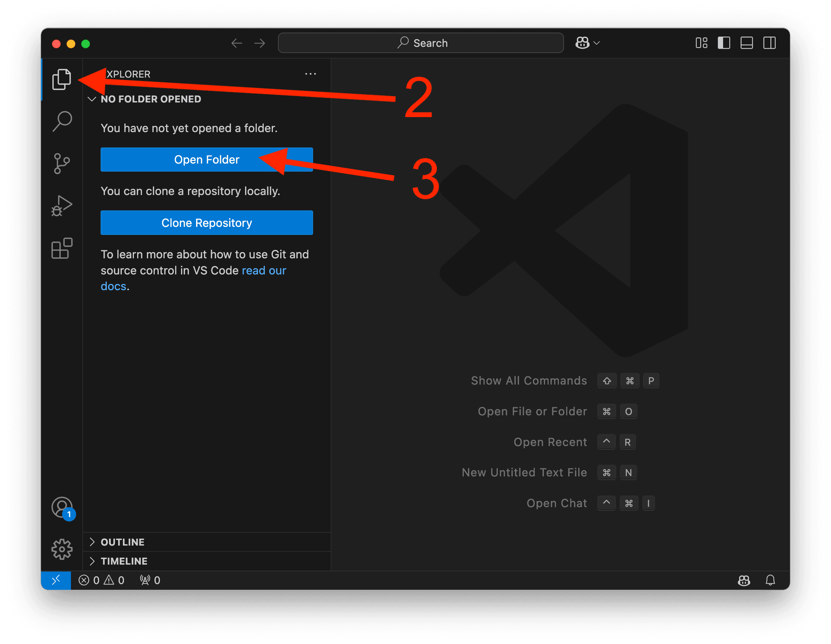Select the Search icon in activity bar
The height and width of the screenshot is (644, 831).
(x=62, y=121)
